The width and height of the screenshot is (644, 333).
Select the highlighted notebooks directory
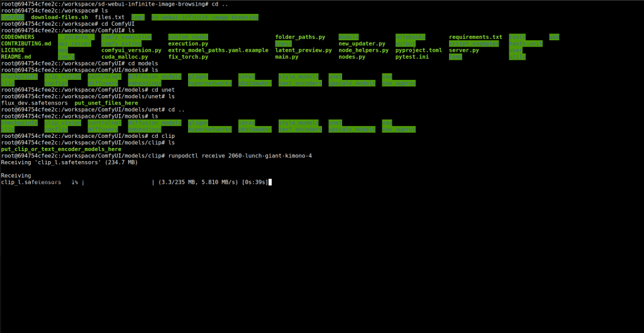tap(409, 37)
